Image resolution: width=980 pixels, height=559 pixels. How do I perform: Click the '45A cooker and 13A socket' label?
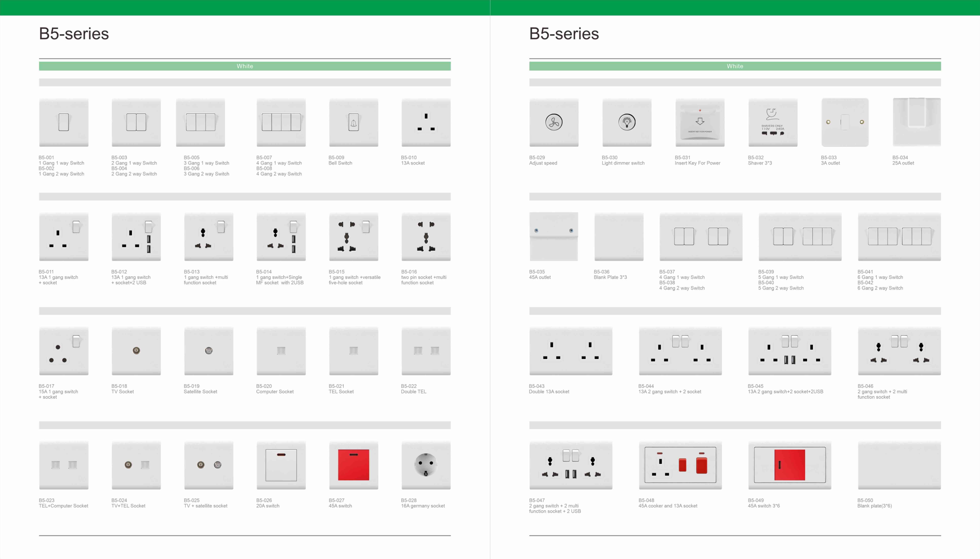click(668, 506)
